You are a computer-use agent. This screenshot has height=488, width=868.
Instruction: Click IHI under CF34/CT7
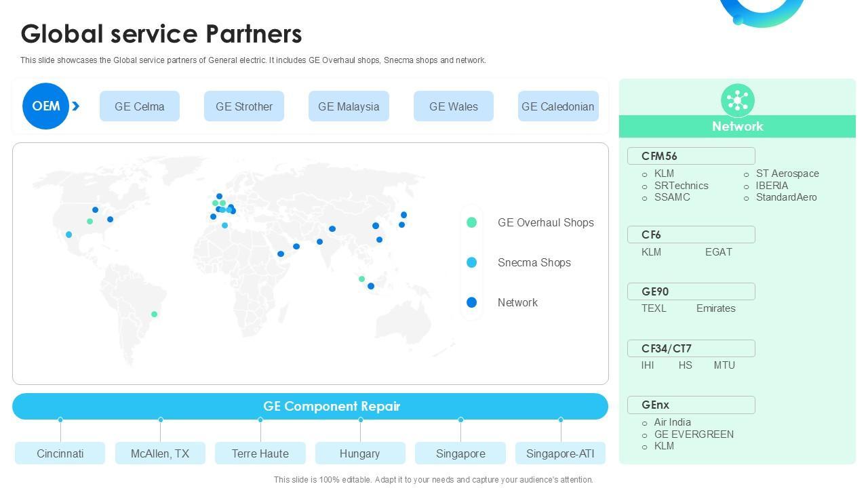pyautogui.click(x=648, y=365)
